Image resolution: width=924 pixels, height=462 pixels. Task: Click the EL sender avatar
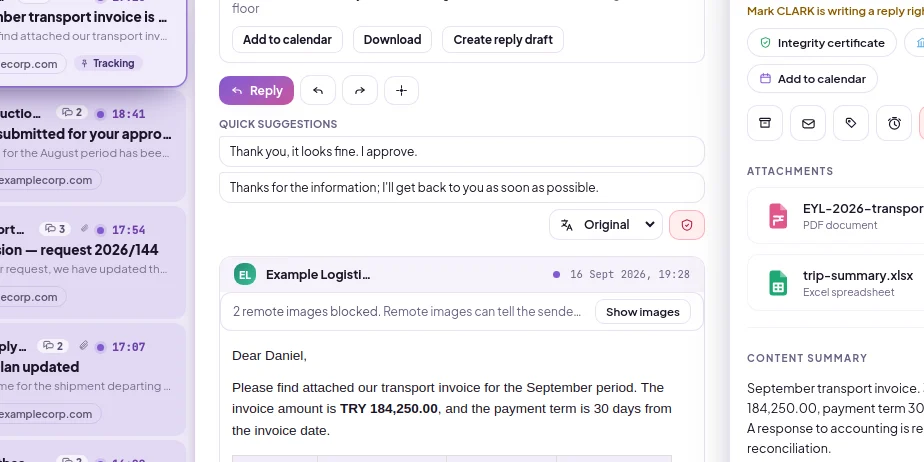pyautogui.click(x=245, y=274)
